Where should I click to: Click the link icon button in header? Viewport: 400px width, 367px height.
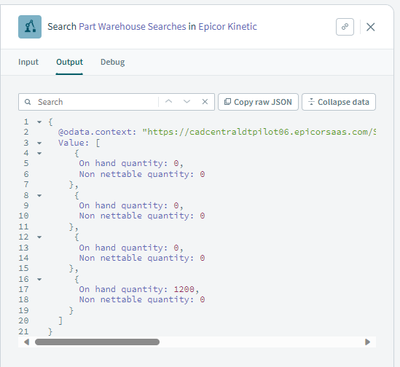point(345,27)
